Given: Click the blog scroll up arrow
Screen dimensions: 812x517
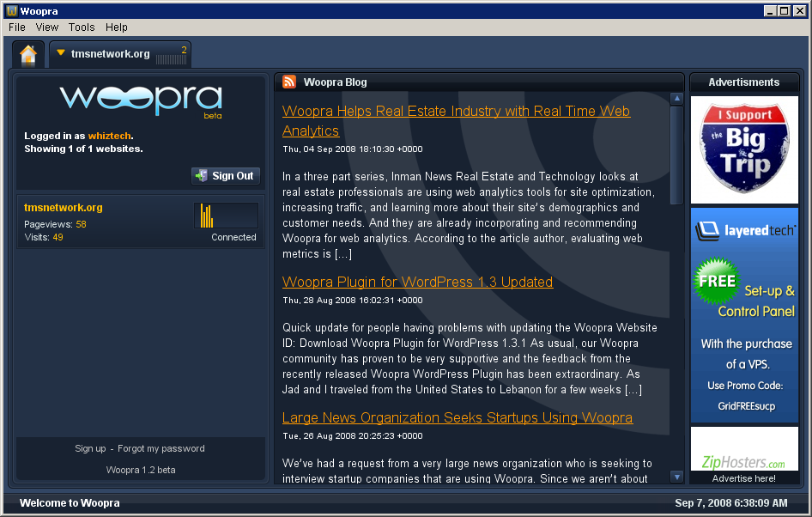Looking at the screenshot, I should [x=676, y=99].
